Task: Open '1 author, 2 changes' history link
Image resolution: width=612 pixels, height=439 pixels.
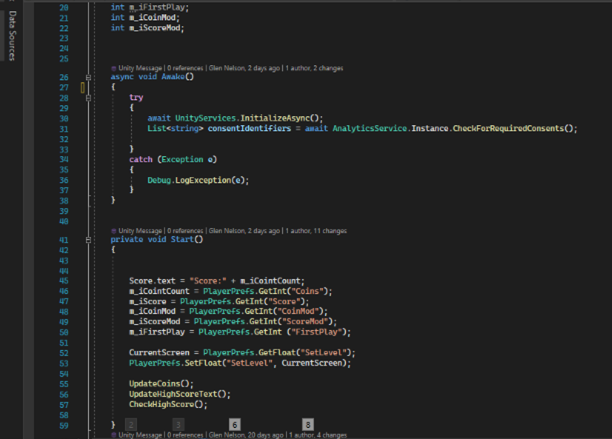Action: point(314,68)
